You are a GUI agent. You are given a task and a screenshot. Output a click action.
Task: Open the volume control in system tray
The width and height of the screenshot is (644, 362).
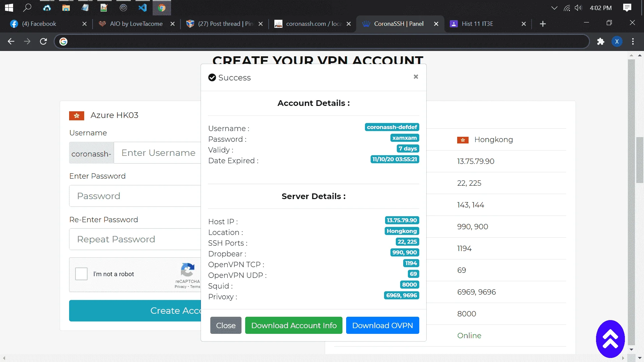(578, 8)
